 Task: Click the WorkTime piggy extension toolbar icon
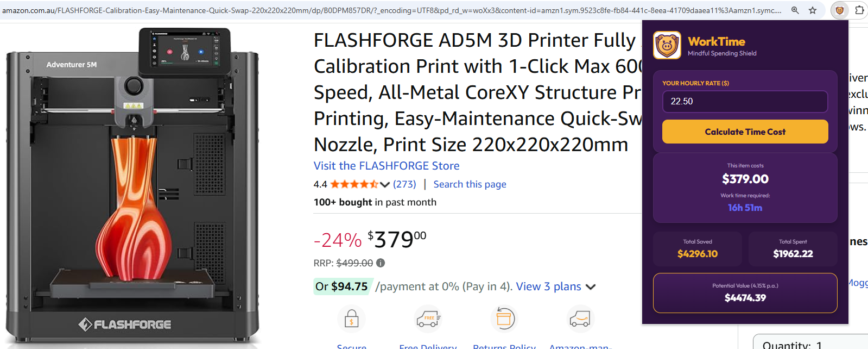click(x=839, y=10)
